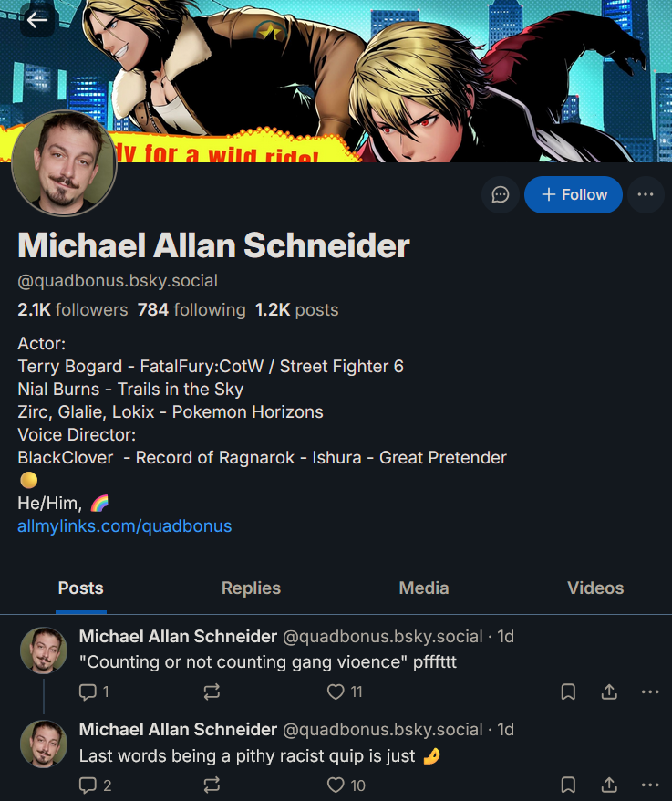View the large profile avatar photo
Image resolution: width=672 pixels, height=801 pixels.
pyautogui.click(x=65, y=163)
